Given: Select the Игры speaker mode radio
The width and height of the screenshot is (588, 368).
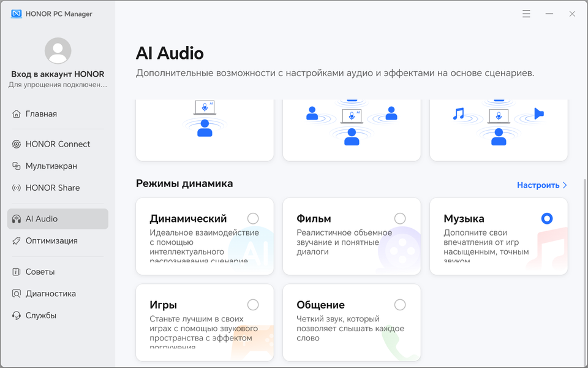Looking at the screenshot, I should coord(253,305).
